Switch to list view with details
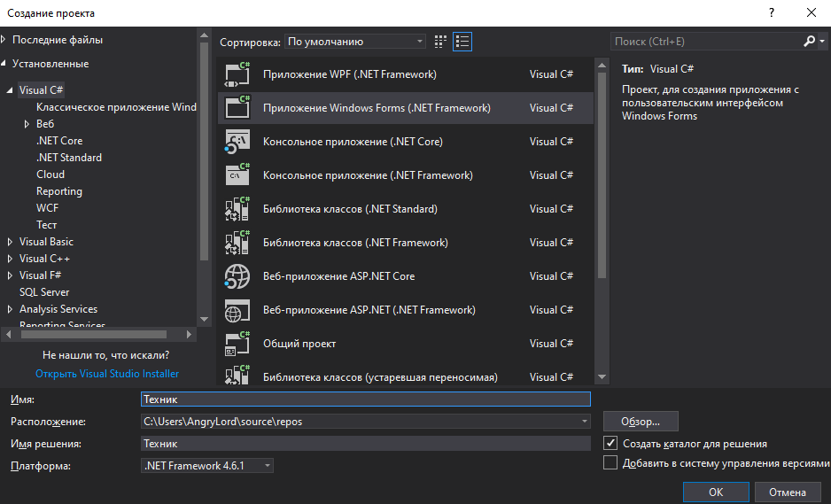Viewport: 831px width, 504px height. click(x=462, y=42)
